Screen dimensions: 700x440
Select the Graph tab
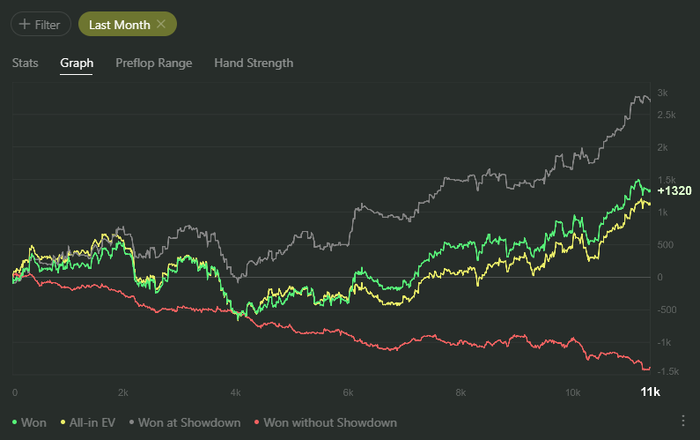pyautogui.click(x=77, y=63)
